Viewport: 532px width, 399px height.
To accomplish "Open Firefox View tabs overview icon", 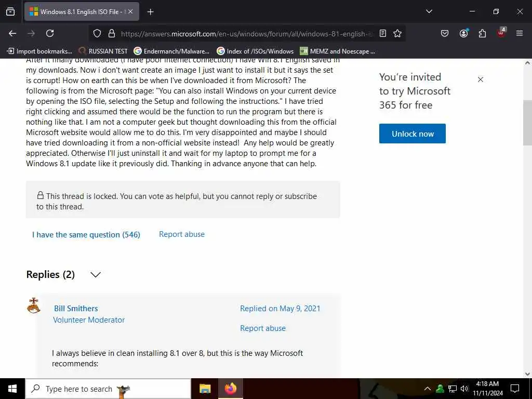I will [x=10, y=11].
